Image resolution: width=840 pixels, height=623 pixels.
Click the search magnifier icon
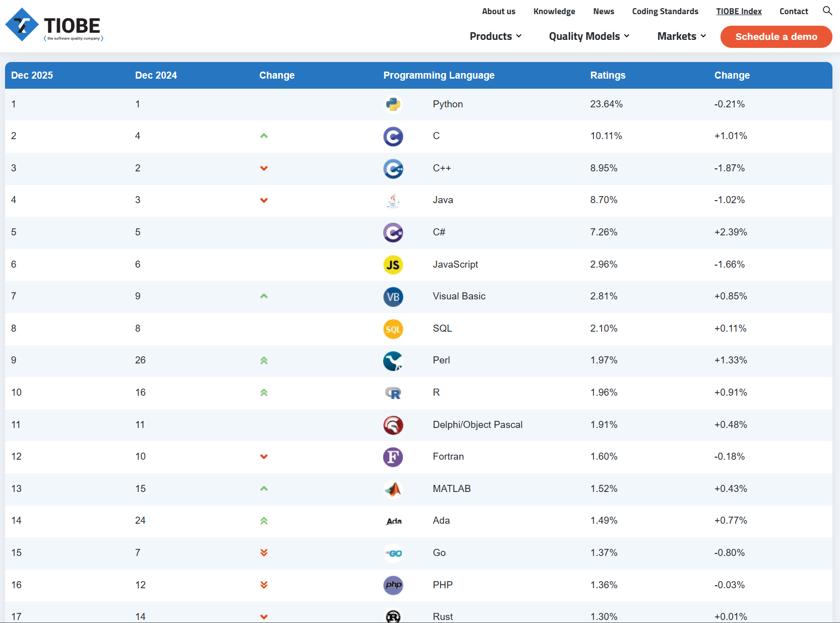(x=827, y=11)
